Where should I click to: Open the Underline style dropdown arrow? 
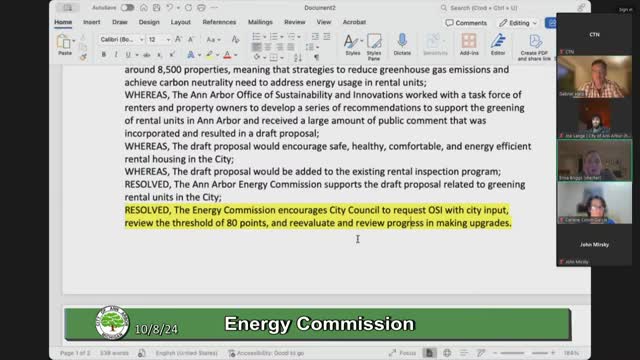point(137,55)
